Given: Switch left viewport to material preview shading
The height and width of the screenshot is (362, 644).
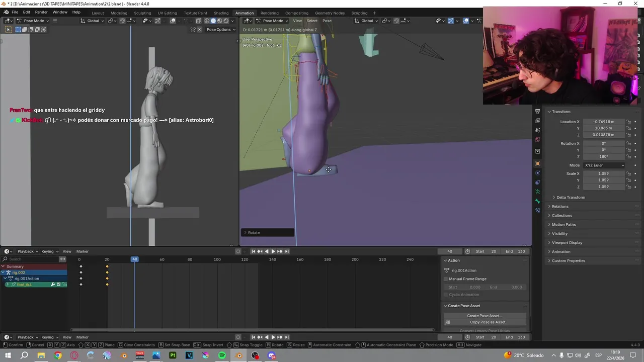Looking at the screenshot, I should click(219, 21).
